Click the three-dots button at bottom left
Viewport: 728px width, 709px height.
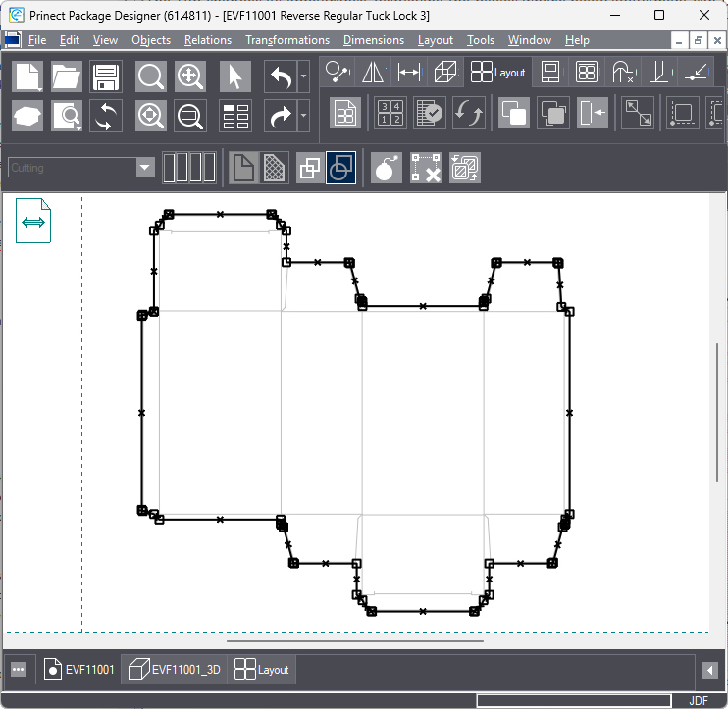pos(19,670)
